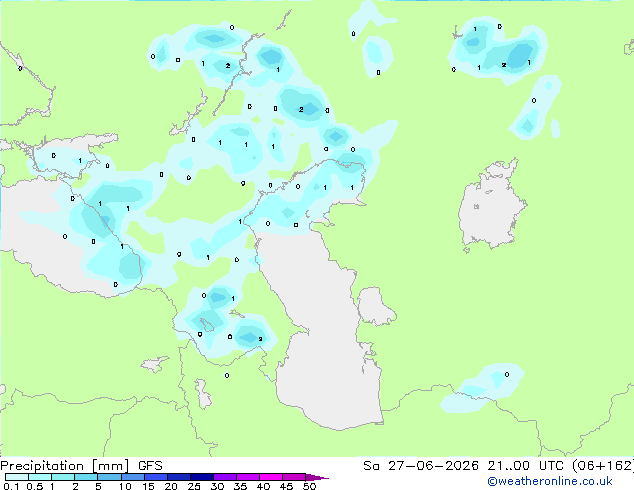634x490 pixels.
Task: Click the 0.5 legend scale label
Action: pos(34,486)
